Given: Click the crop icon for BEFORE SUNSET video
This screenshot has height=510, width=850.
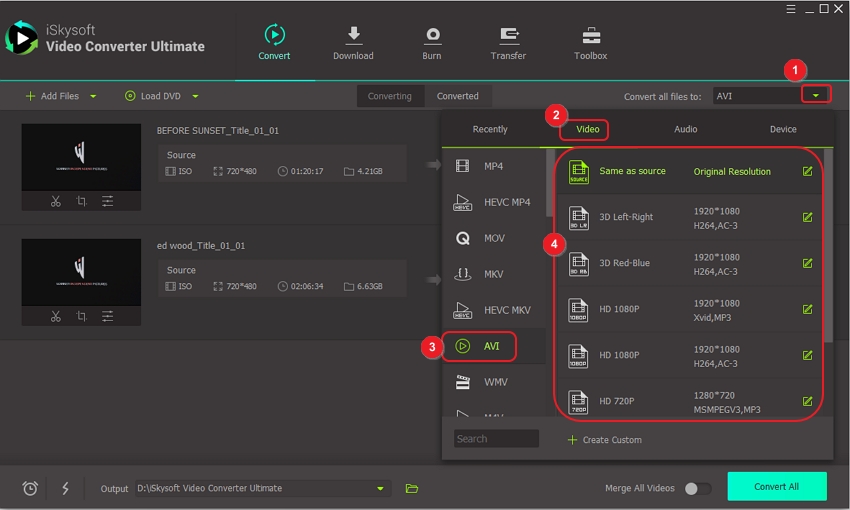Looking at the screenshot, I should (x=81, y=201).
